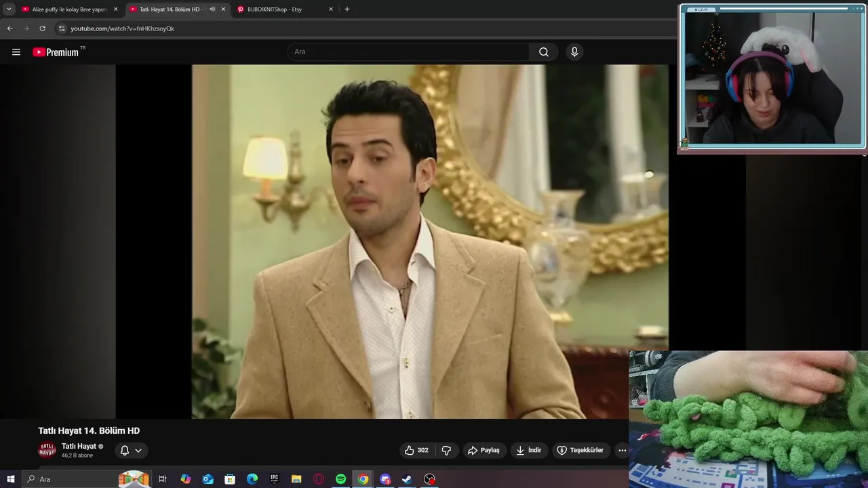868x488 pixels.
Task: Go back in browser history
Action: click(x=9, y=28)
